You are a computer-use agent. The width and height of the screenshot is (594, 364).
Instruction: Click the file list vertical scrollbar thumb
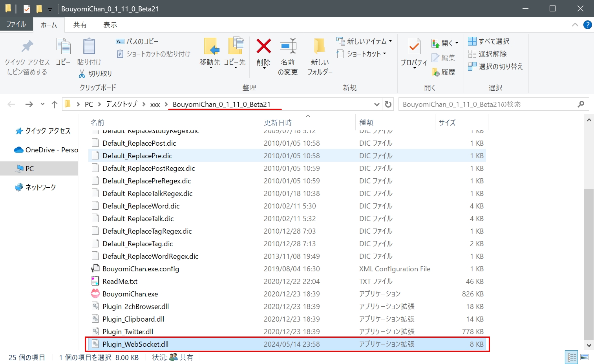click(x=589, y=264)
